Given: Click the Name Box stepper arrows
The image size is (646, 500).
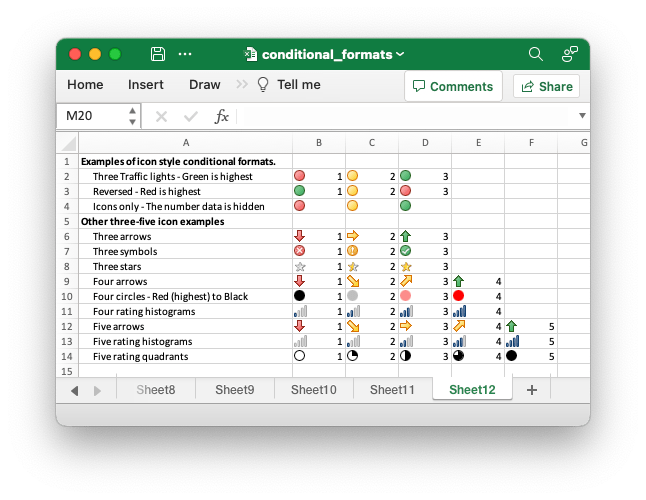Looking at the screenshot, I should click(x=132, y=116).
